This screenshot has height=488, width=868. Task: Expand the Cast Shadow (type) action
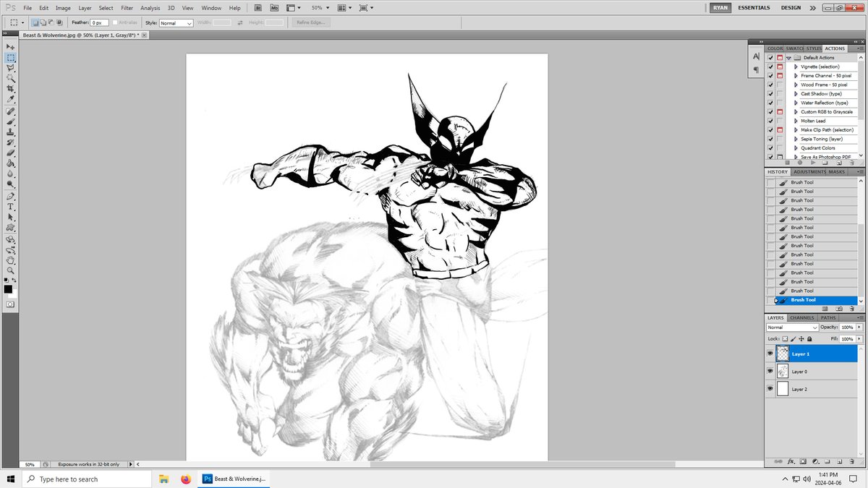point(796,94)
